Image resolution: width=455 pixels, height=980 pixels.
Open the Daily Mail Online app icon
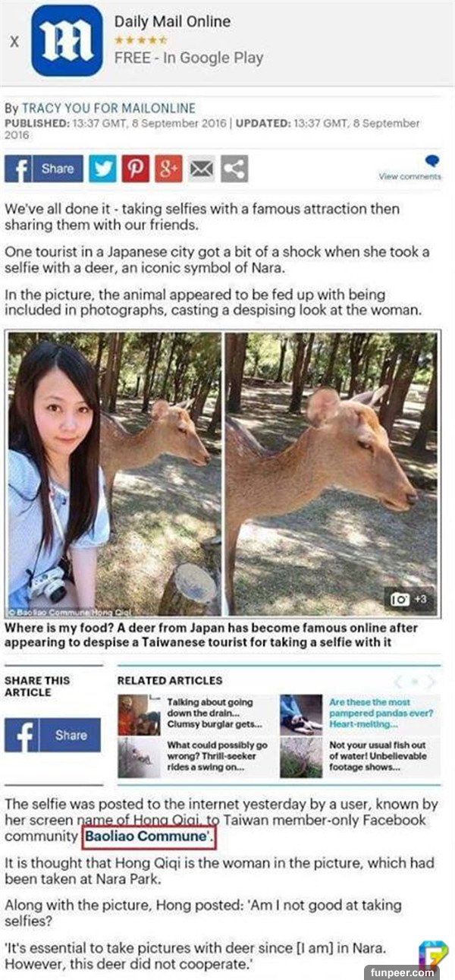point(67,40)
